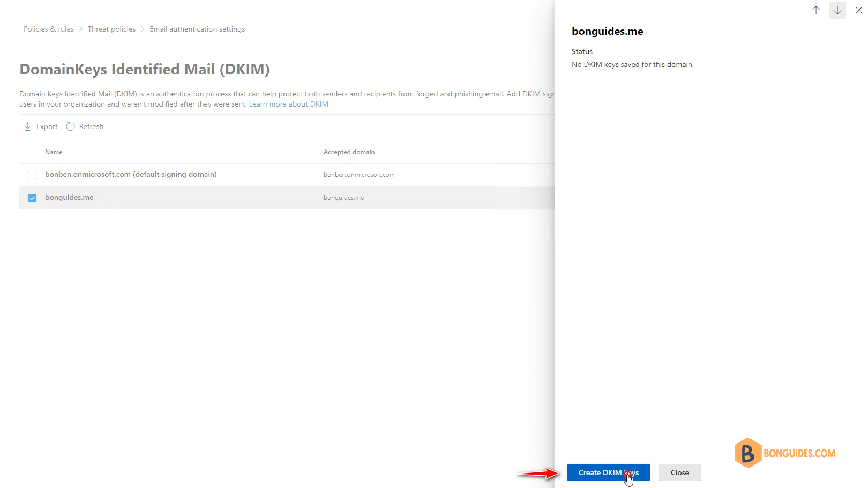Image resolution: width=868 pixels, height=488 pixels.
Task: Sort by the Name column header
Action: 54,152
